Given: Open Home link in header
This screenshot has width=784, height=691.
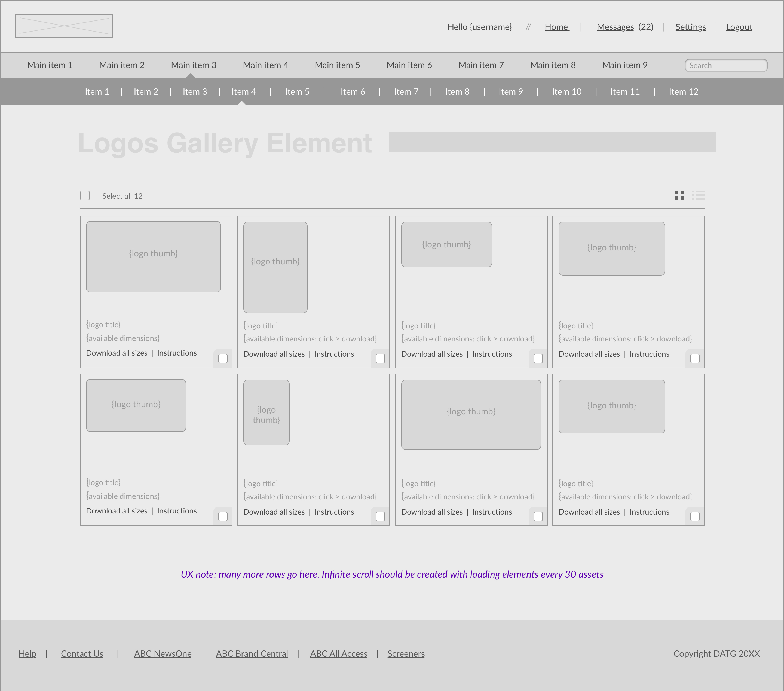Looking at the screenshot, I should 556,27.
